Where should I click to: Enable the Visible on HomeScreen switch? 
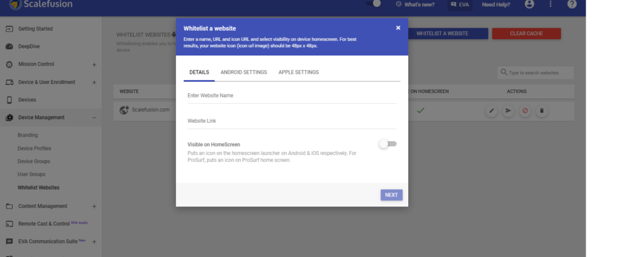point(387,144)
